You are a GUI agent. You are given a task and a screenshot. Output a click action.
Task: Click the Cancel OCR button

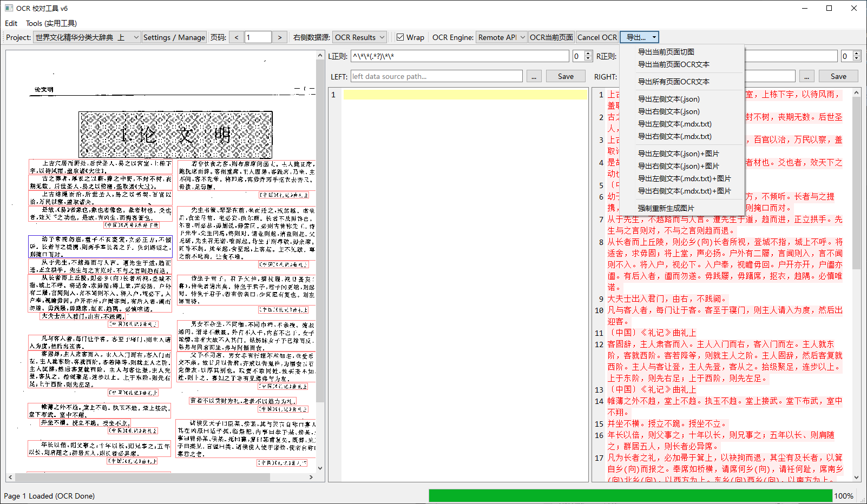click(597, 37)
